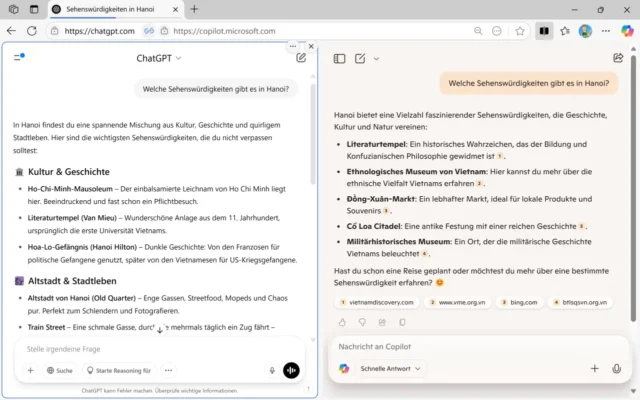The height and width of the screenshot is (400, 640).
Task: Add page to favorites with star icon
Action: coord(520,31)
